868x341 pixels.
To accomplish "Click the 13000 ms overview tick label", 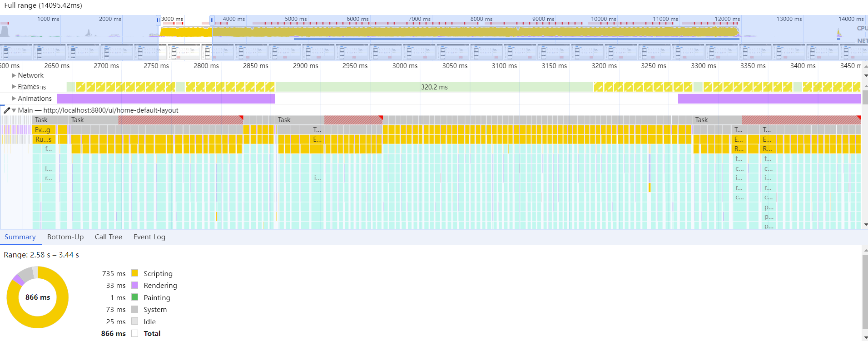I will coord(789,19).
